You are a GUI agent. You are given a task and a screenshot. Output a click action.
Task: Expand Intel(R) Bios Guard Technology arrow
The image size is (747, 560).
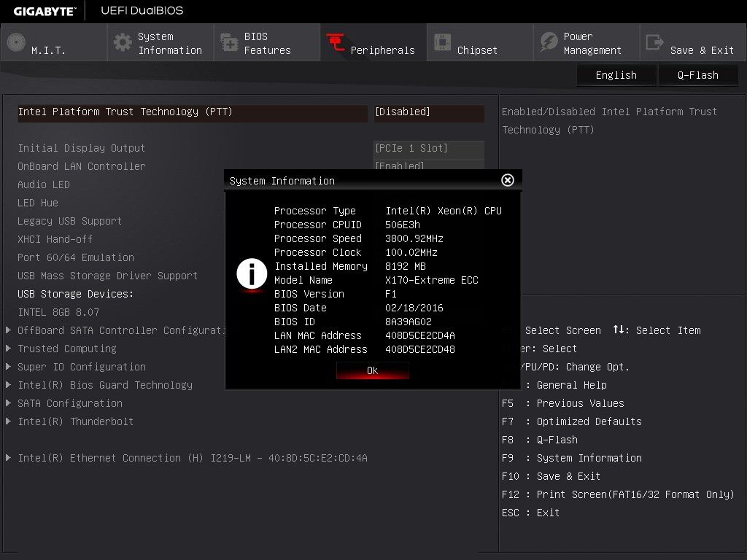(8, 385)
